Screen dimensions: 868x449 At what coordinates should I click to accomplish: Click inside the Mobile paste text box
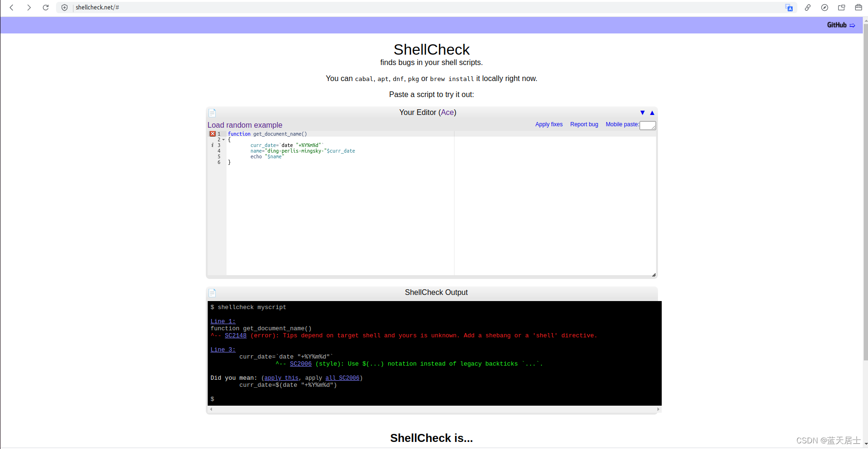[x=648, y=125]
